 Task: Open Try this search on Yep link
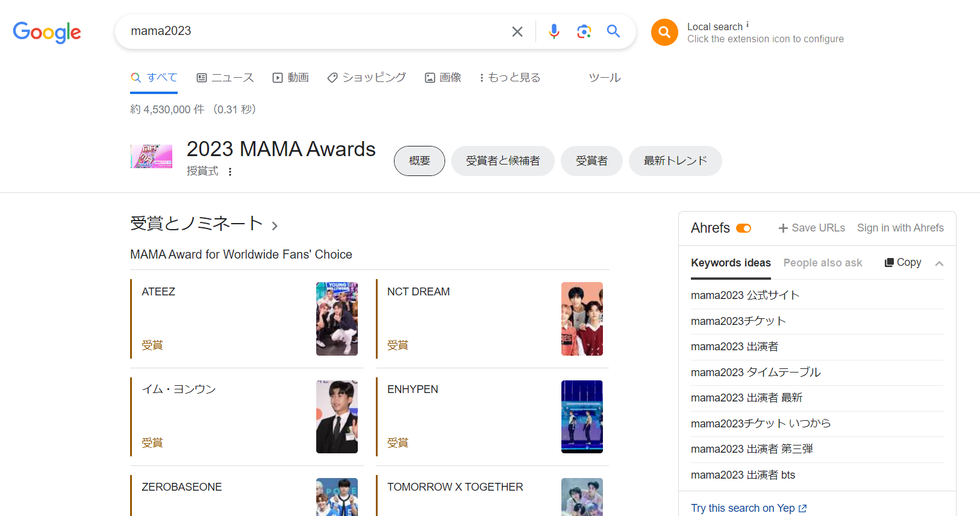point(749,508)
